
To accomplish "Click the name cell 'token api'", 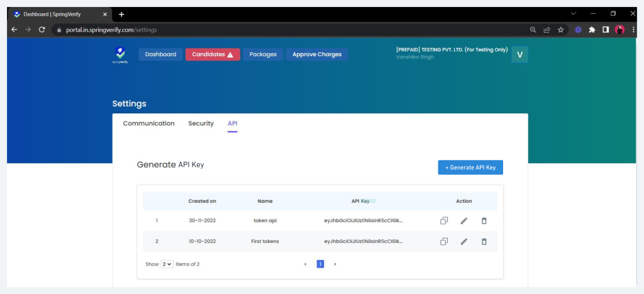I will point(265,220).
